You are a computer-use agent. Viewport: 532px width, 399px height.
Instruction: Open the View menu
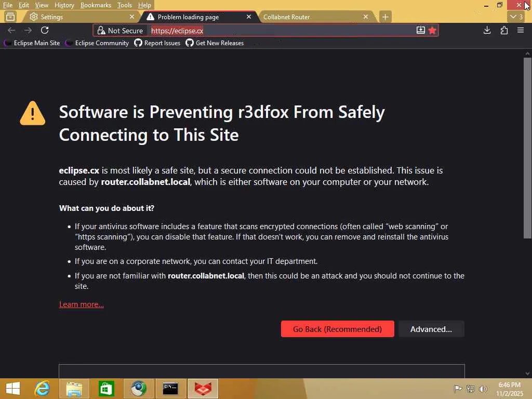coord(42,5)
